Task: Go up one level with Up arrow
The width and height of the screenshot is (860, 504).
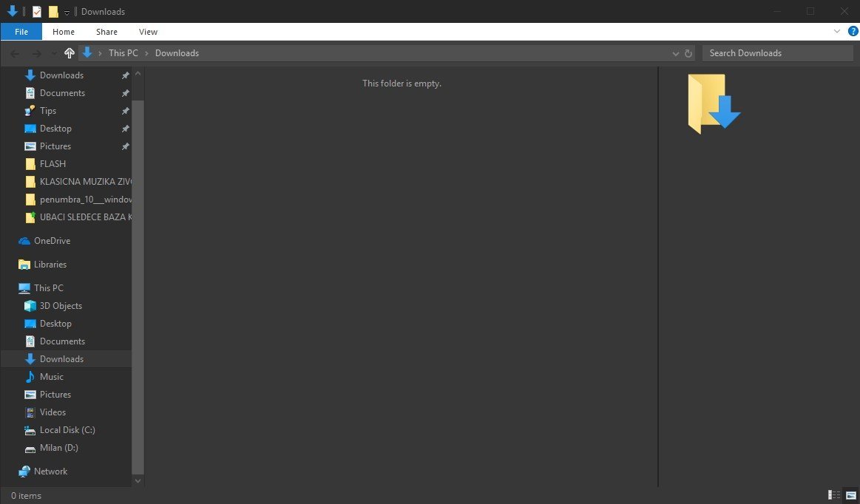Action: click(x=69, y=53)
